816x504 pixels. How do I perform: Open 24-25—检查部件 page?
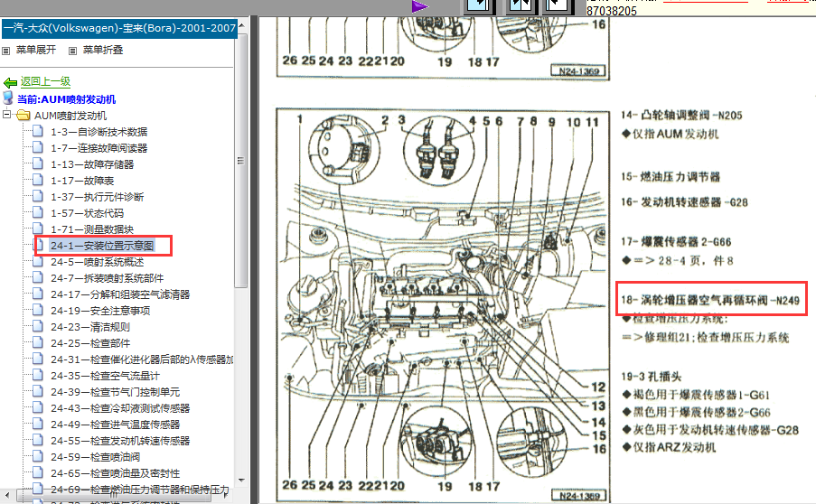click(x=90, y=343)
